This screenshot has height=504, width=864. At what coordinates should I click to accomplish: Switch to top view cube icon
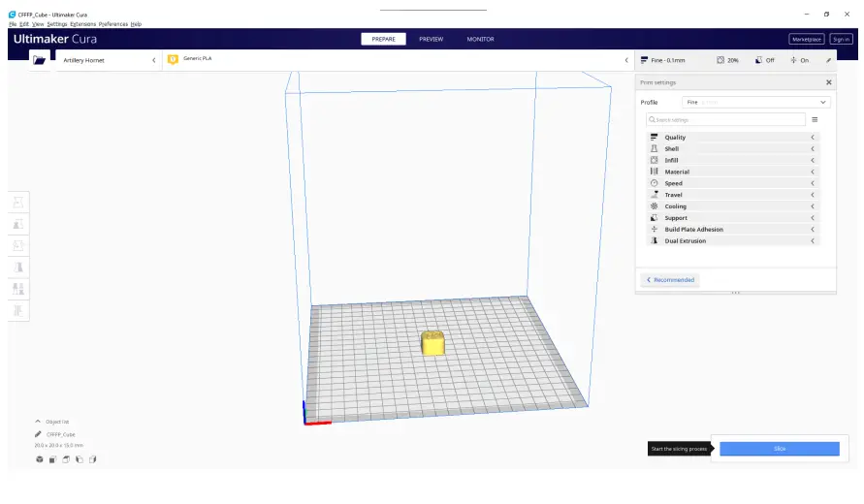[66, 459]
